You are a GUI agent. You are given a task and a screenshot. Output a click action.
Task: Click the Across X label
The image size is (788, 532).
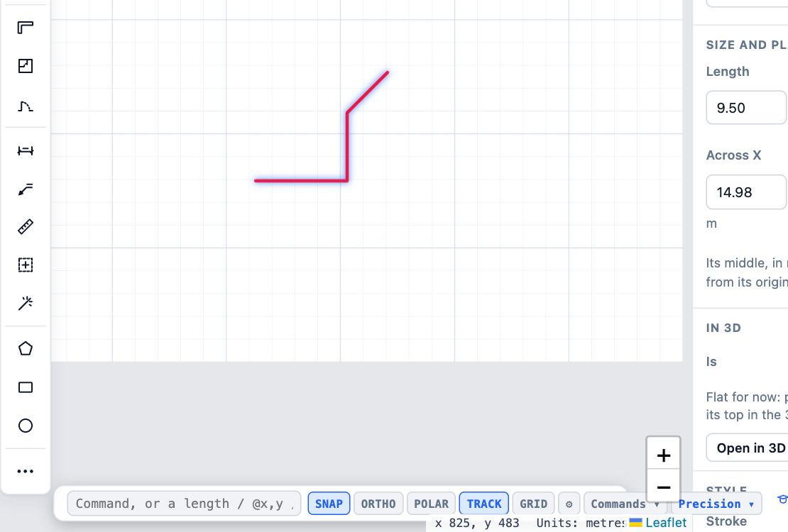pos(733,155)
